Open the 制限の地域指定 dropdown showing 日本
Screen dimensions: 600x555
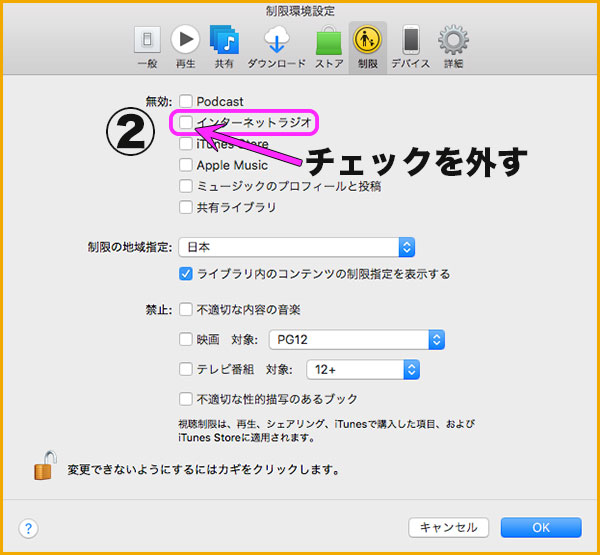click(x=297, y=247)
